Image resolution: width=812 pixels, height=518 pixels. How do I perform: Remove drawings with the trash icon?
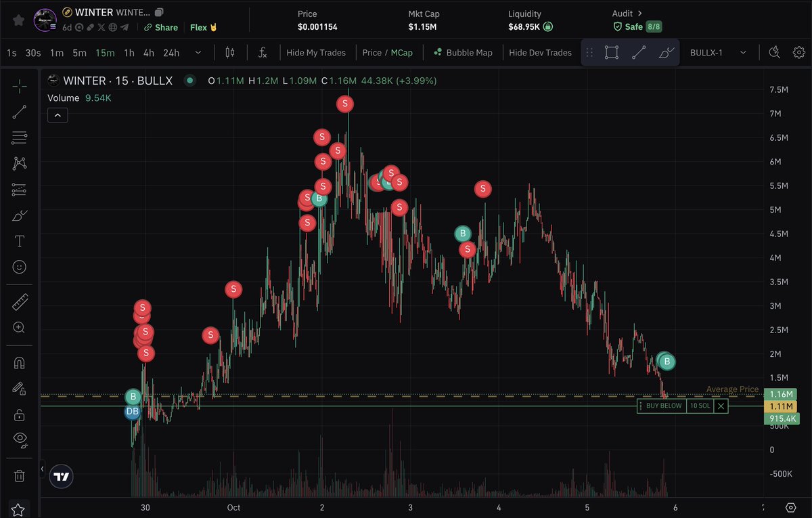[x=20, y=476]
